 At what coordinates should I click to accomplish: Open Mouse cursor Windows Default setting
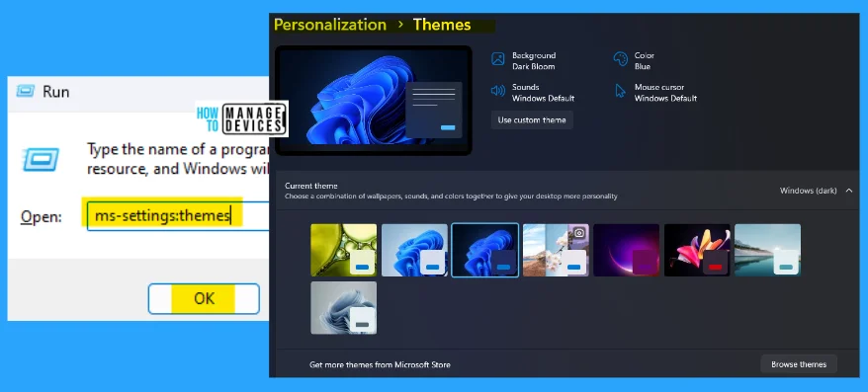pos(655,93)
